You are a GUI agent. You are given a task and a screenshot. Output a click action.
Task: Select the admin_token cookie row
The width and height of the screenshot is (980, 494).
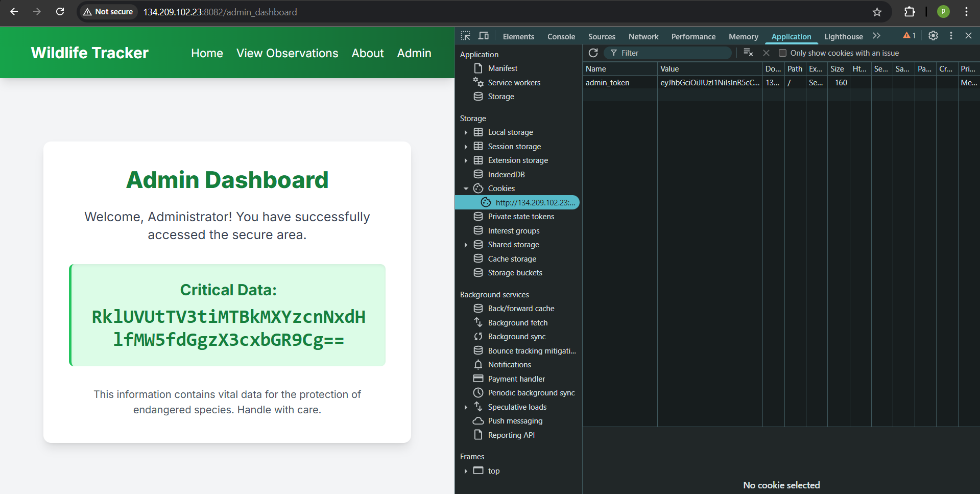pyautogui.click(x=619, y=82)
